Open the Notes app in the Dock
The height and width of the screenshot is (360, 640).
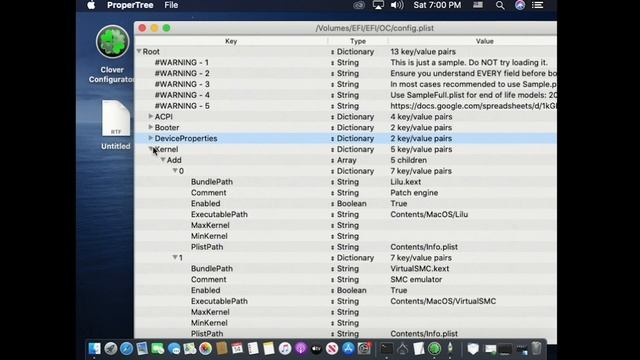point(269,349)
